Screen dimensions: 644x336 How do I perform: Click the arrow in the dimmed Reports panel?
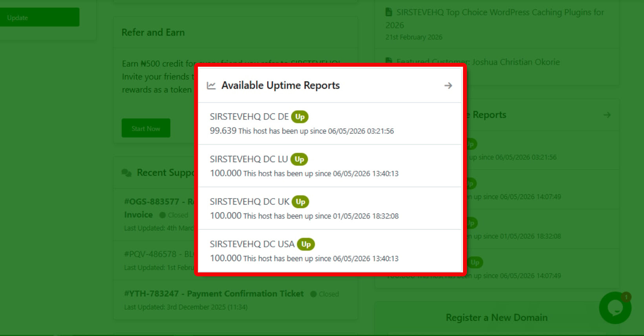point(607,115)
